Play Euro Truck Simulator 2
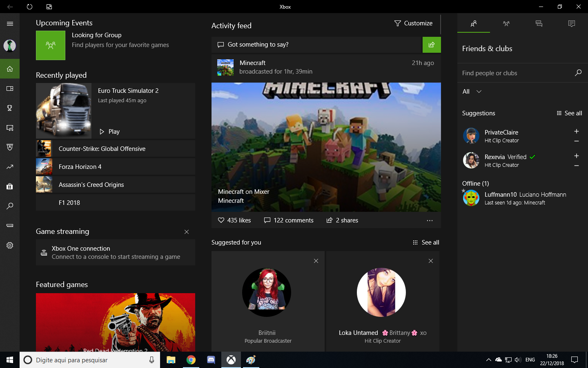588x368 pixels. tap(110, 132)
